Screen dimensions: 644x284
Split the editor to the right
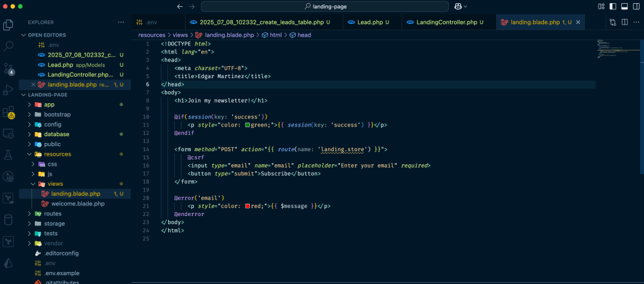click(x=624, y=22)
